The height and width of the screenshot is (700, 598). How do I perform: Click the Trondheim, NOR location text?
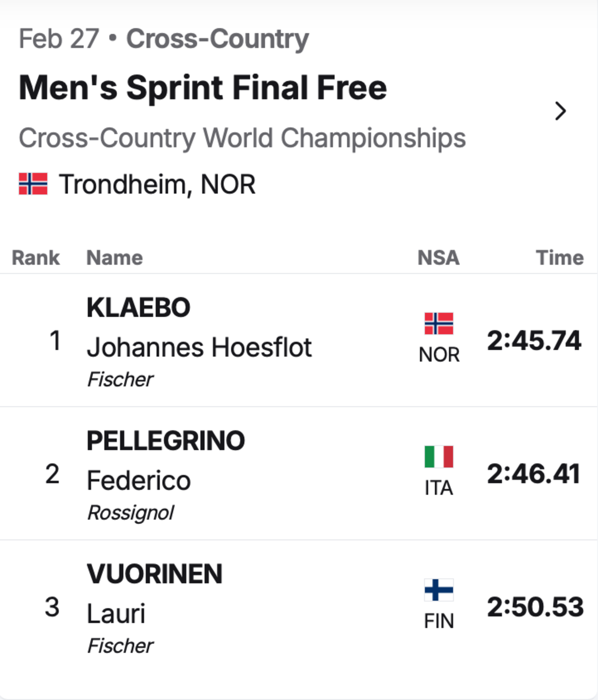(x=157, y=184)
